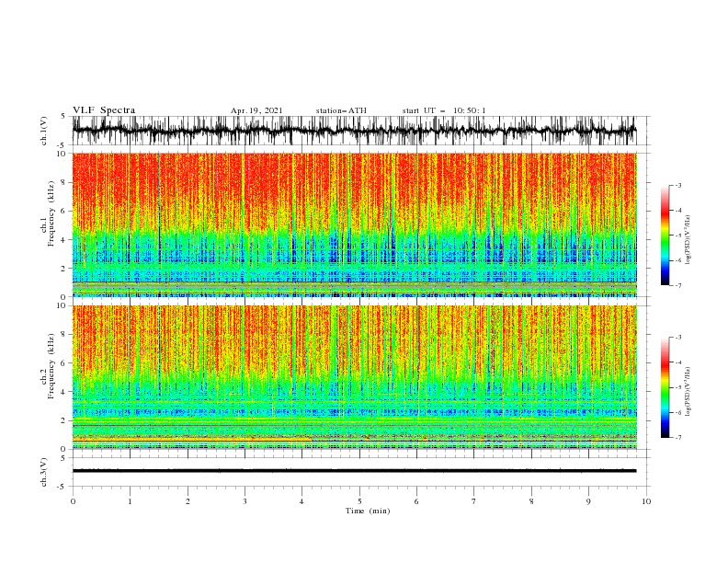Click the "Time (min)" x-axis label
The width and height of the screenshot is (728, 563).
pyautogui.click(x=368, y=511)
